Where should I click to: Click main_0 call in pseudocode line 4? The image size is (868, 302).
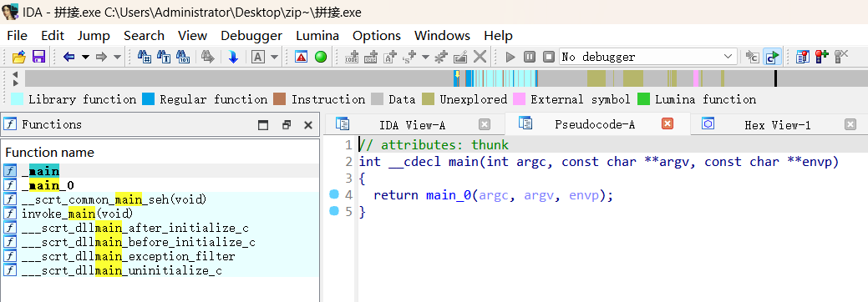(449, 195)
